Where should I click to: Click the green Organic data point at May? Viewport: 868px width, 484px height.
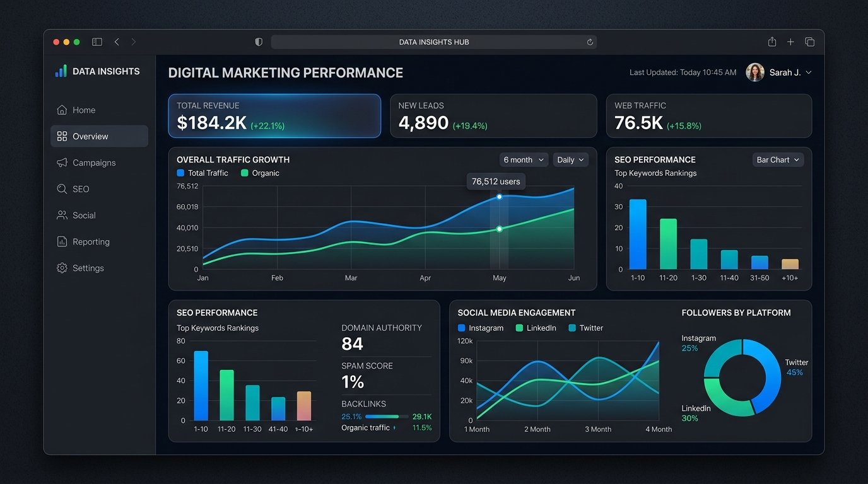click(x=499, y=229)
